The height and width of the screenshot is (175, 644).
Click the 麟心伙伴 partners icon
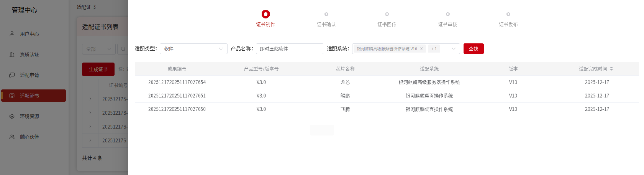tap(12, 137)
